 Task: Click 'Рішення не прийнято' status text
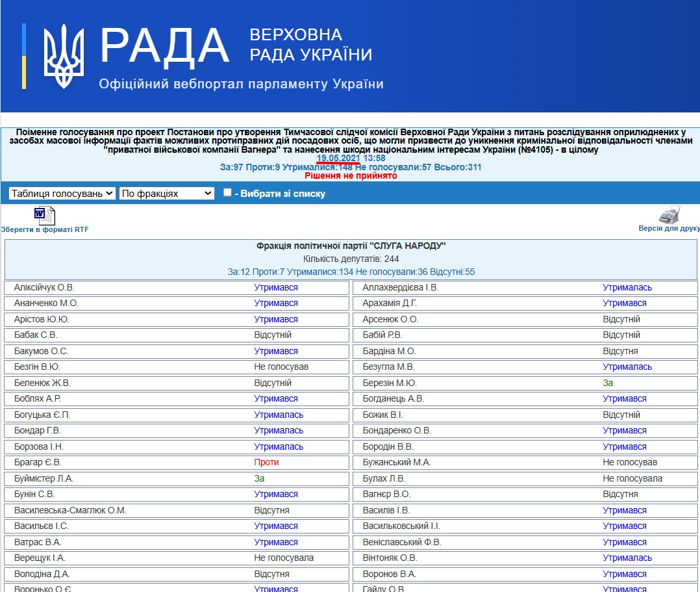pos(351,175)
